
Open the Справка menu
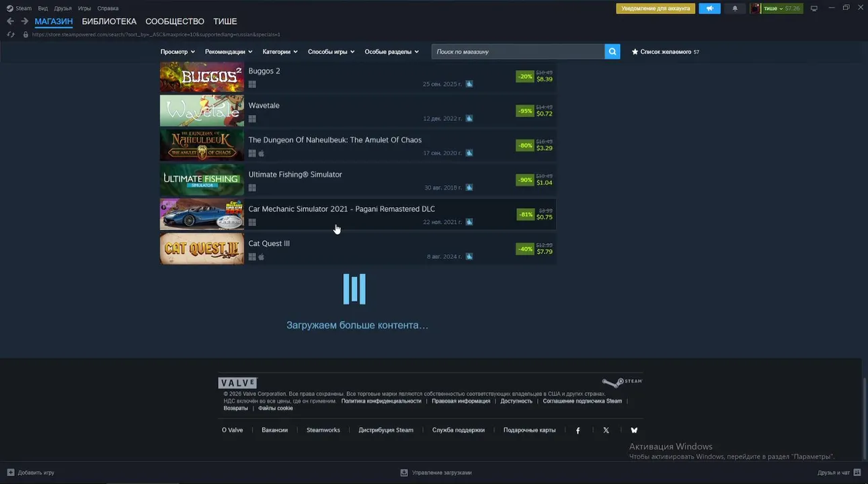click(108, 9)
